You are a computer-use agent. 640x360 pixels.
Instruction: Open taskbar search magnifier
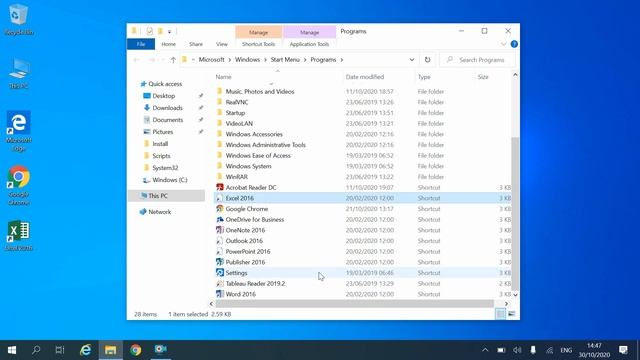(x=36, y=350)
